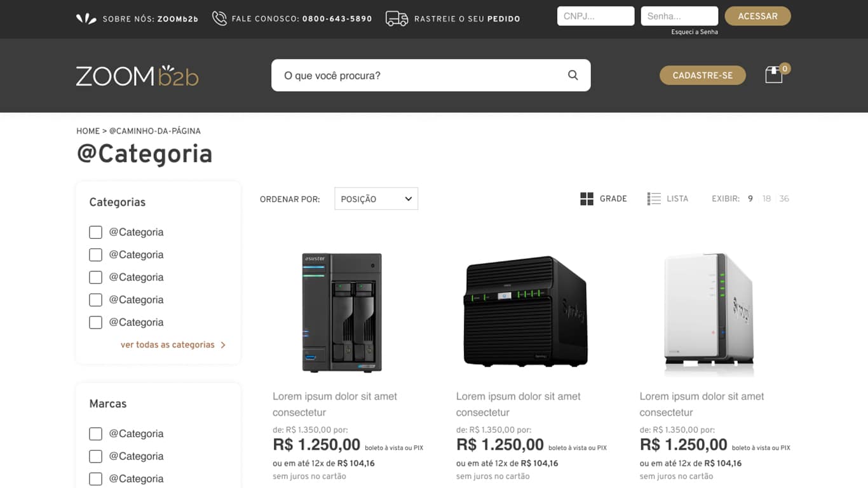Click the CADASTRE-SE button

702,75
